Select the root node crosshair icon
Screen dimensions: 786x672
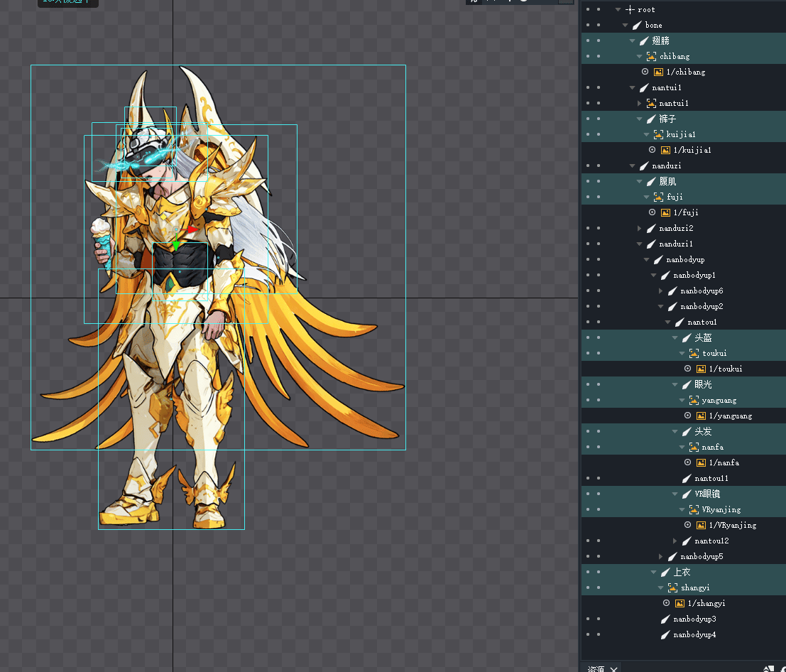[630, 9]
